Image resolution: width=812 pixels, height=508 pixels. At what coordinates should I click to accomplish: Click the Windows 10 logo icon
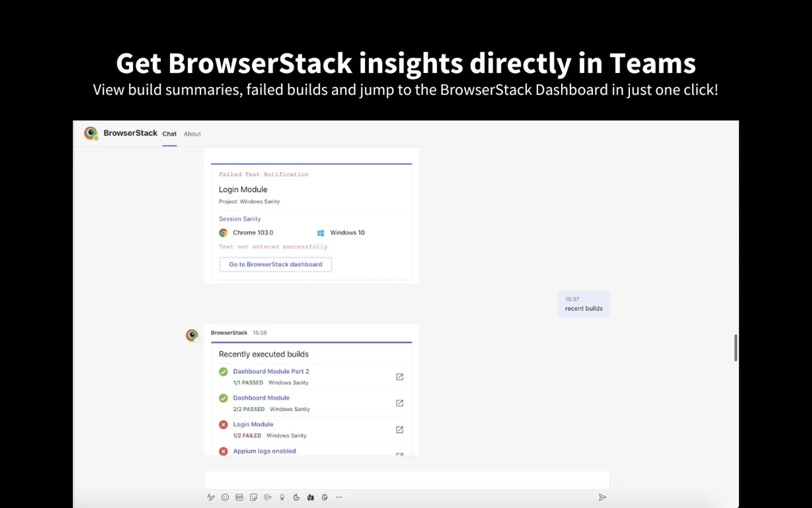pyautogui.click(x=321, y=233)
